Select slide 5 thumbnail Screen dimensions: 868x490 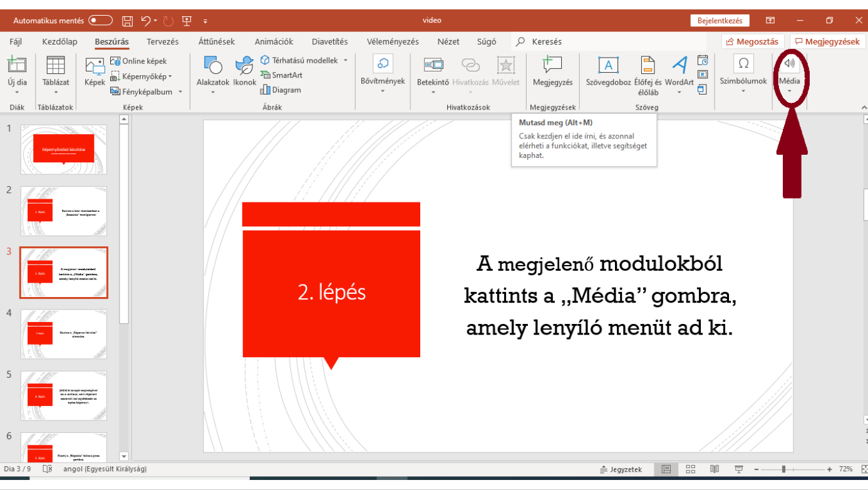[x=64, y=395]
